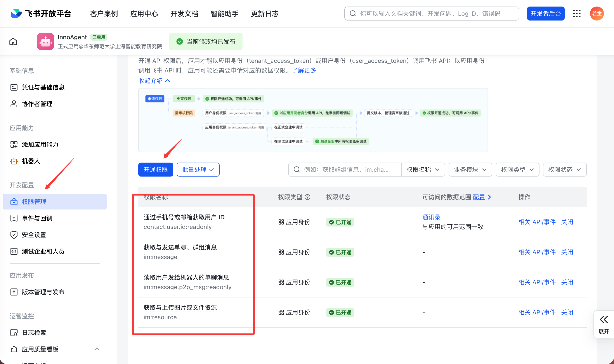Click permission name 读取用户发给机器人的单聊消息

click(186, 277)
